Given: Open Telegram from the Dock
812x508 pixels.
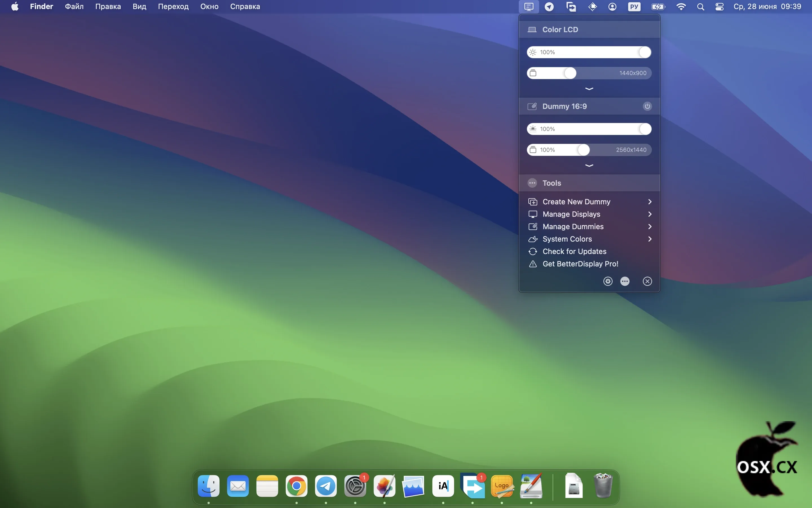Looking at the screenshot, I should tap(326, 486).
